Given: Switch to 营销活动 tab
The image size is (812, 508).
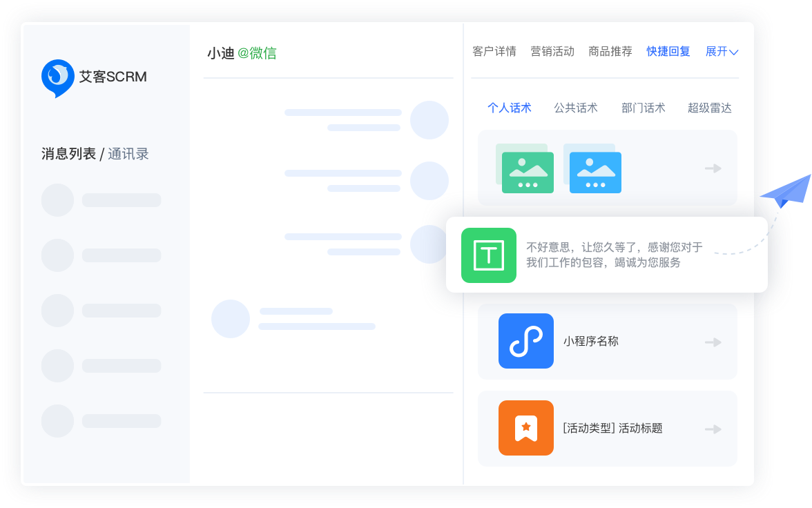Looking at the screenshot, I should click(552, 52).
